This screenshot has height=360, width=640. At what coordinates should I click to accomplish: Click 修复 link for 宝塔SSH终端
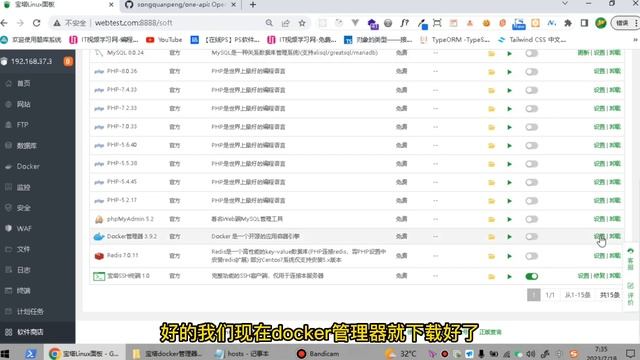pyautogui.click(x=599, y=276)
